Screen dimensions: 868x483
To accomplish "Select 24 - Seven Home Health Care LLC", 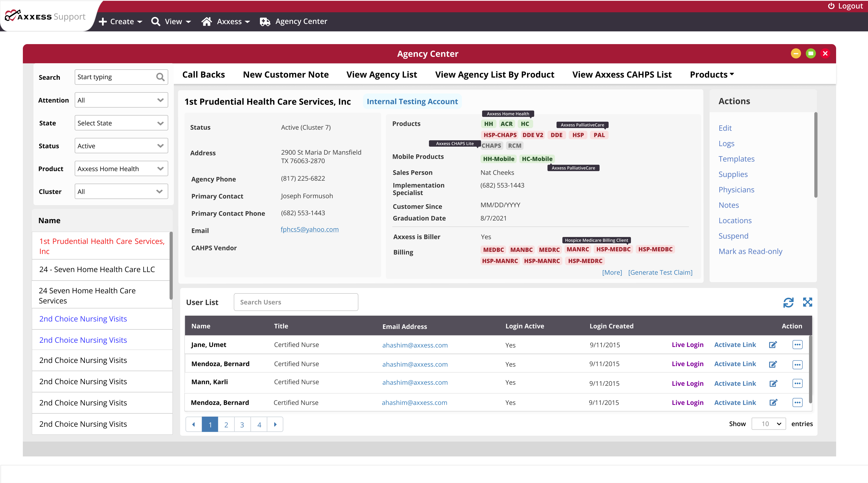I will click(x=102, y=269).
